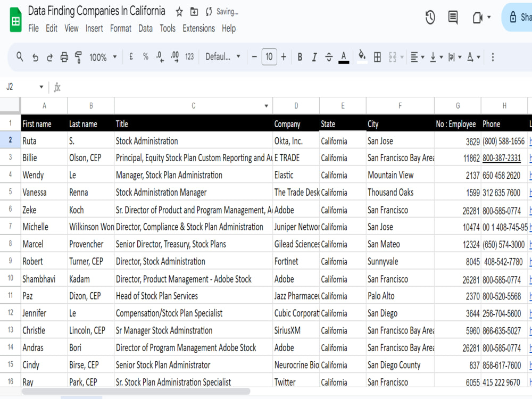This screenshot has height=399, width=532.
Task: Apply percent format
Action: click(x=145, y=56)
